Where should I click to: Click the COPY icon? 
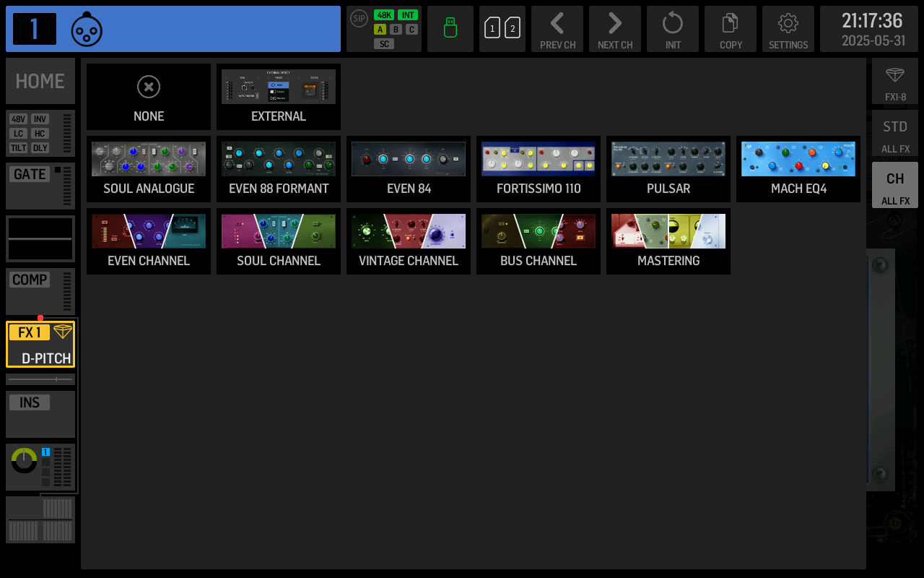[731, 29]
